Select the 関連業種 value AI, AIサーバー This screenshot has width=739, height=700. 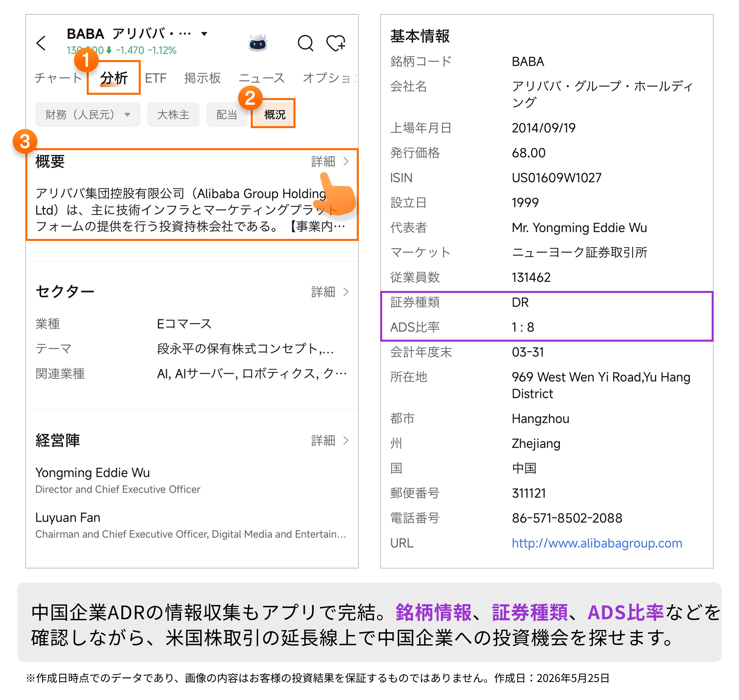pyautogui.click(x=252, y=373)
